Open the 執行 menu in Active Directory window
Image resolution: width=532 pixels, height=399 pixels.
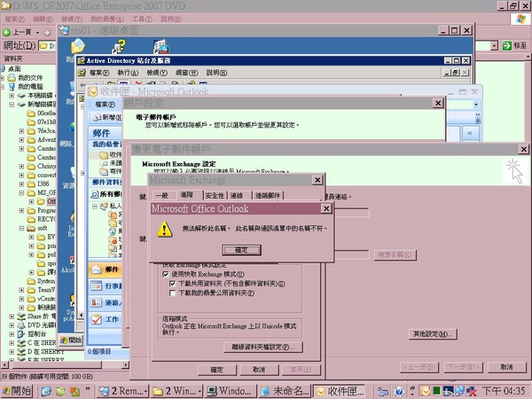(128, 73)
